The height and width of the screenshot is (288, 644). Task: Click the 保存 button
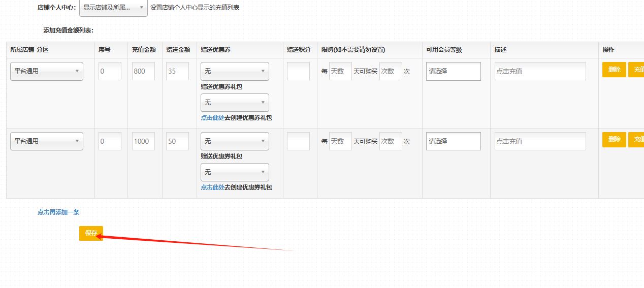point(91,233)
